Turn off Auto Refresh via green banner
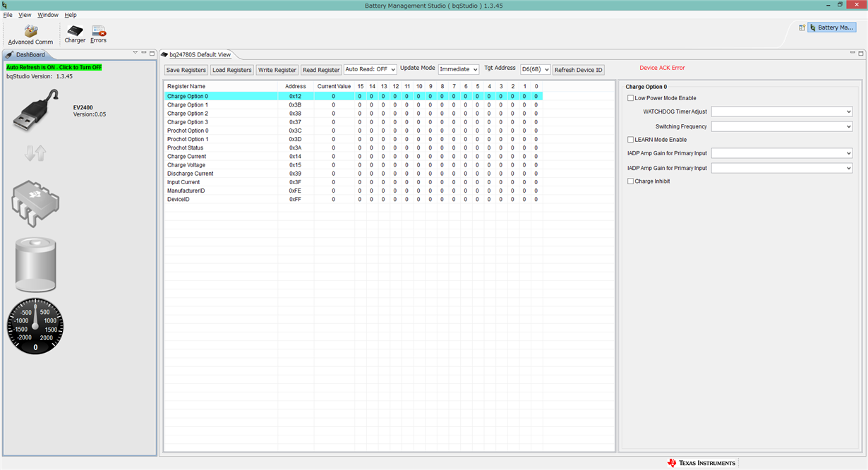 point(54,67)
